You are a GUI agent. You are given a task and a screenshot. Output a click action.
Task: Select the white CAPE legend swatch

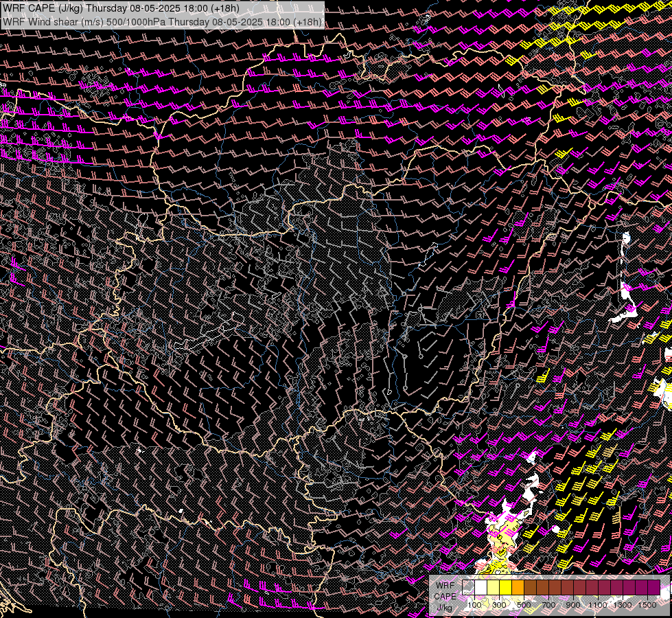tap(481, 588)
